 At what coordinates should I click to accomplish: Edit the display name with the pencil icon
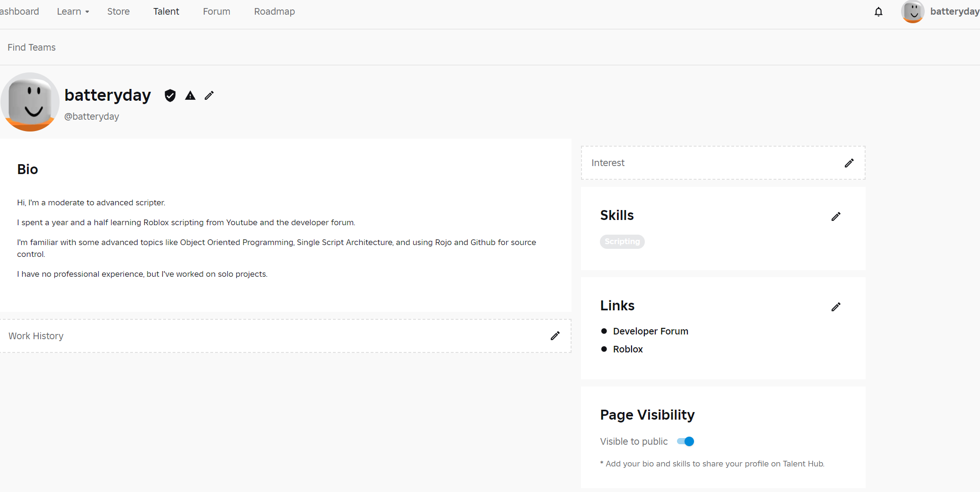[209, 96]
